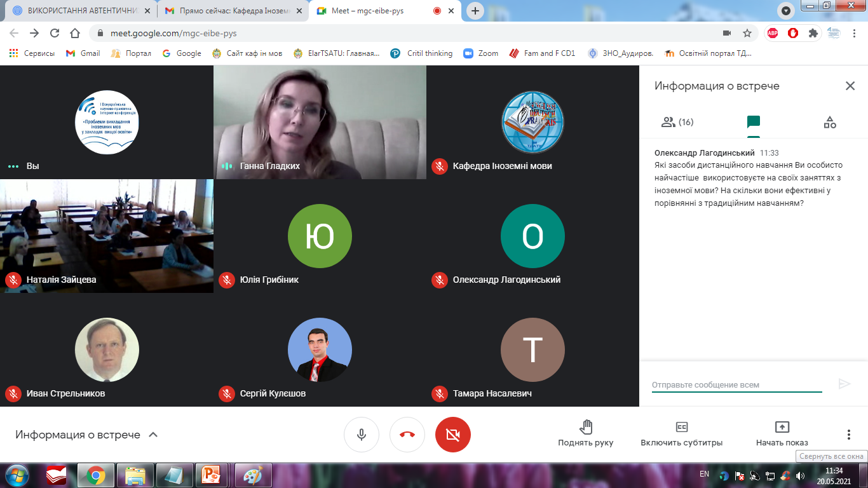Click the volume speaker icon in tray

[800, 475]
